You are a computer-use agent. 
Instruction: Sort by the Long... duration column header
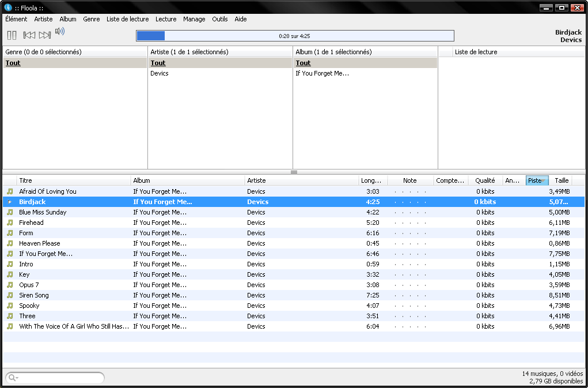point(373,180)
